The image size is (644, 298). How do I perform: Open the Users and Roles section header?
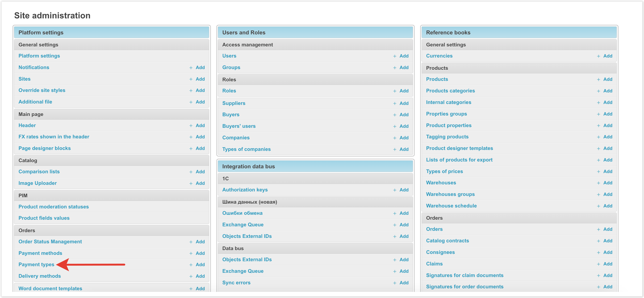[243, 33]
